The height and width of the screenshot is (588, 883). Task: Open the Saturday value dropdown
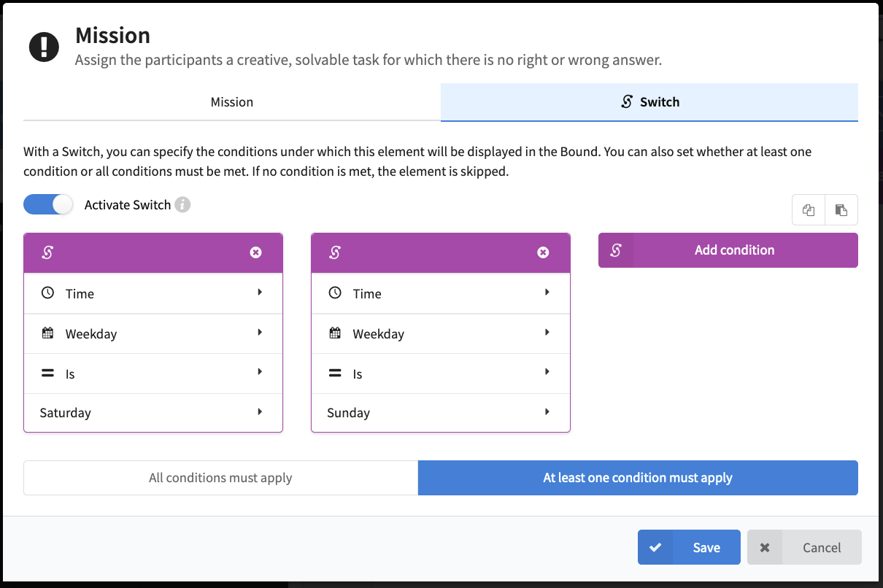pos(153,413)
